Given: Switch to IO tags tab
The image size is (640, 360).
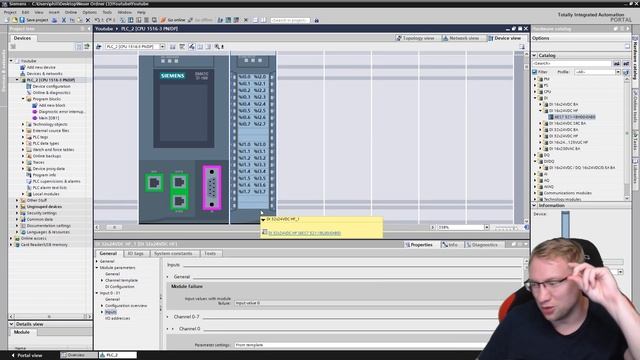Looking at the screenshot, I should tap(135, 253).
